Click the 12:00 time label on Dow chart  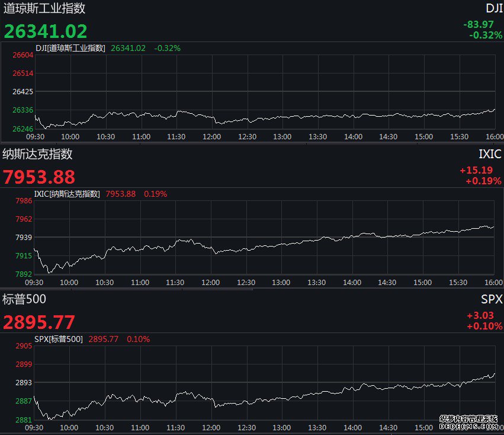[212, 137]
